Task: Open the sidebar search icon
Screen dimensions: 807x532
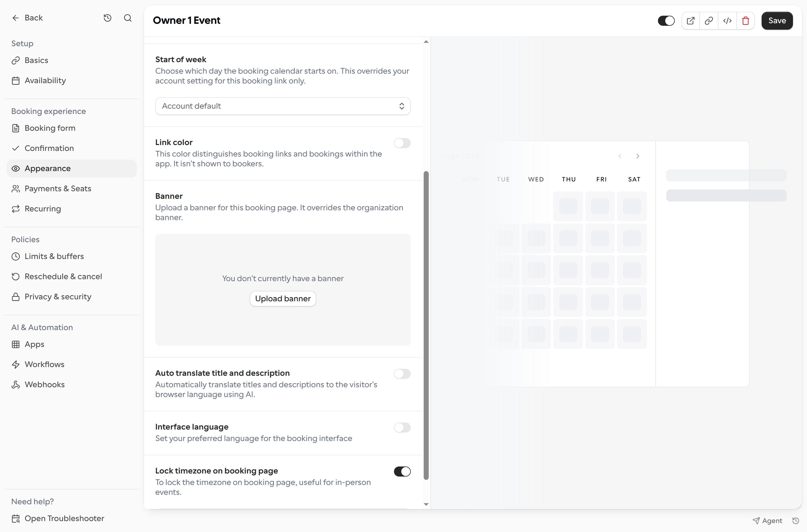Action: pos(128,18)
